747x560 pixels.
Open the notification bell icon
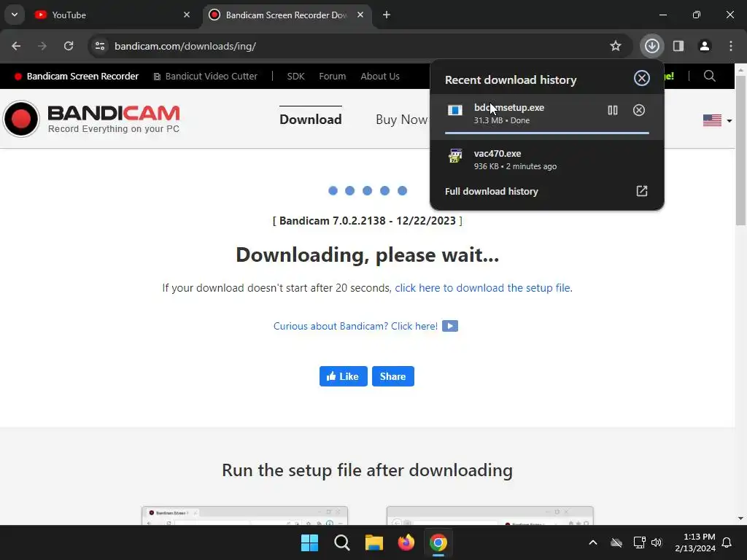[x=727, y=542]
